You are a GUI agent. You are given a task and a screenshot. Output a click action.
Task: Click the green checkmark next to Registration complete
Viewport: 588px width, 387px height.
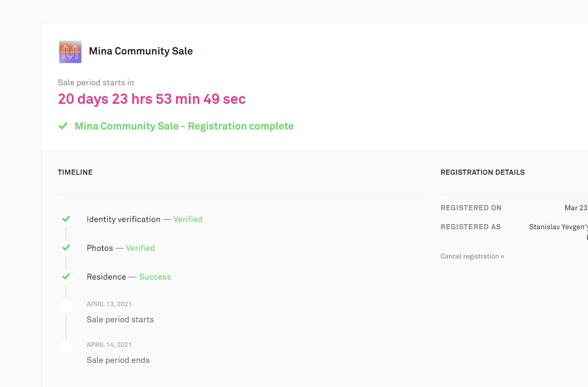point(63,126)
